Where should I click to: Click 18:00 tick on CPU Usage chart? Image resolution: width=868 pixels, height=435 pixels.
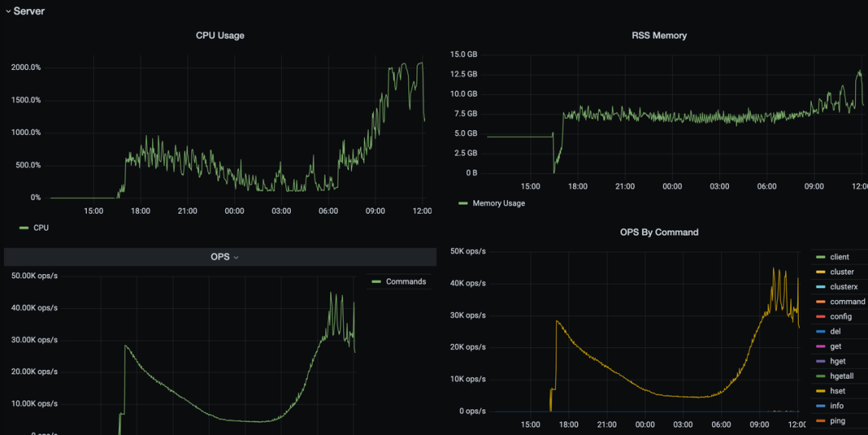click(141, 211)
